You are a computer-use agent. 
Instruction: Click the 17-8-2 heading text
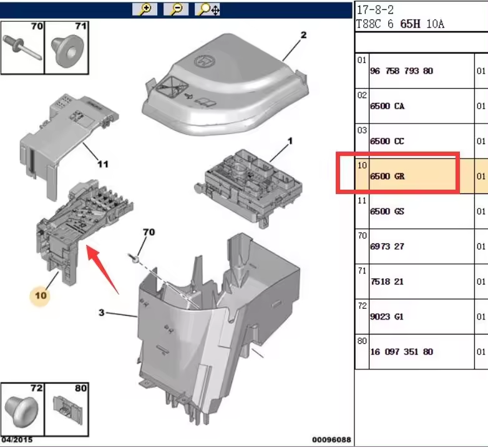click(x=375, y=9)
